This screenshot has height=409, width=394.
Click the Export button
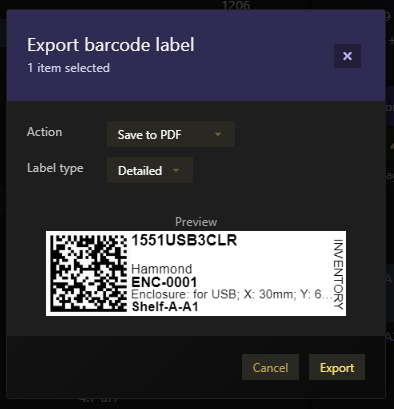[x=337, y=367]
